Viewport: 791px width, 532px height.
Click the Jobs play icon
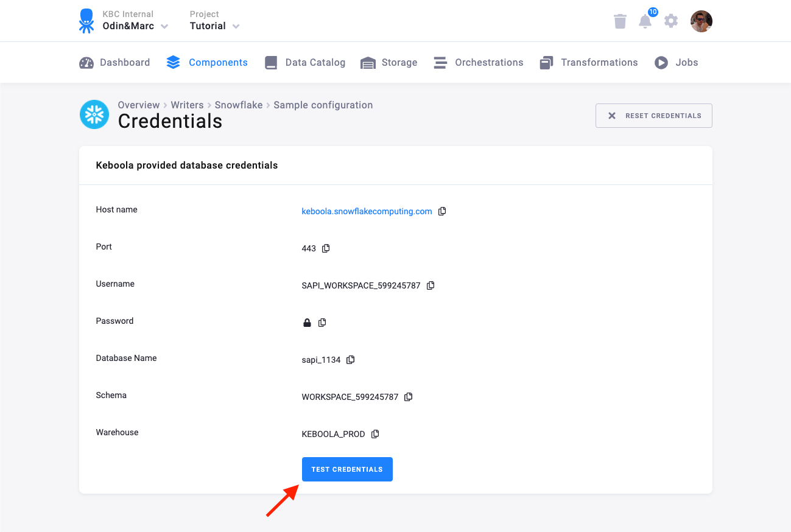coord(661,63)
